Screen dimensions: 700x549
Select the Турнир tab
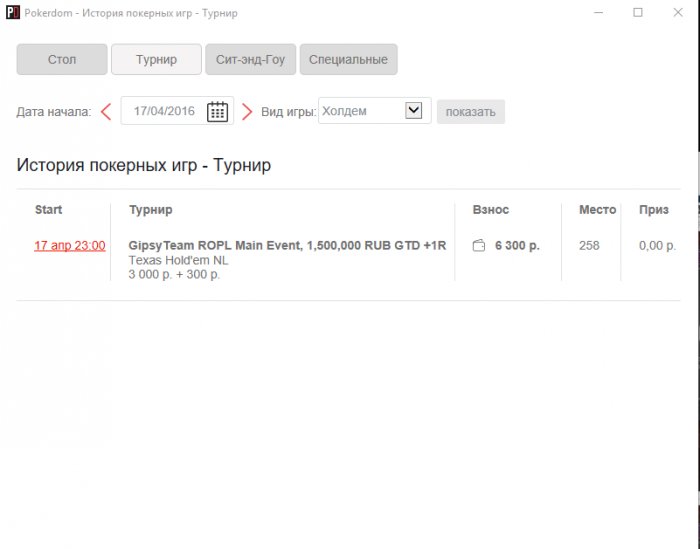[x=156, y=59]
